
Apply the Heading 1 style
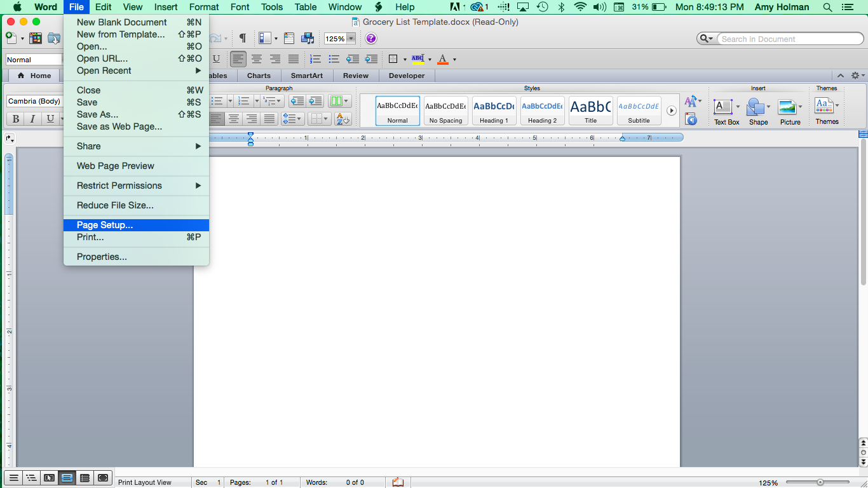point(494,111)
